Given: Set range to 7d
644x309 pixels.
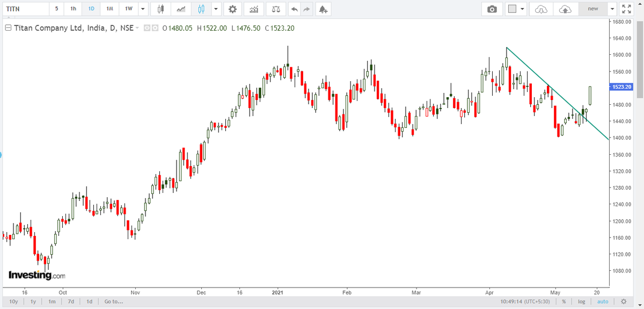Looking at the screenshot, I should point(71,301).
